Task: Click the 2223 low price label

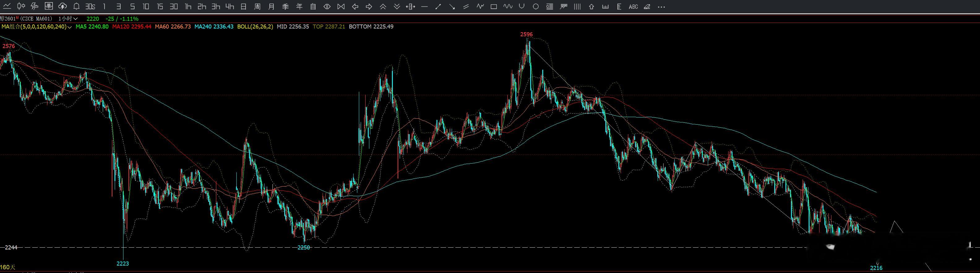Action: pyautogui.click(x=123, y=263)
